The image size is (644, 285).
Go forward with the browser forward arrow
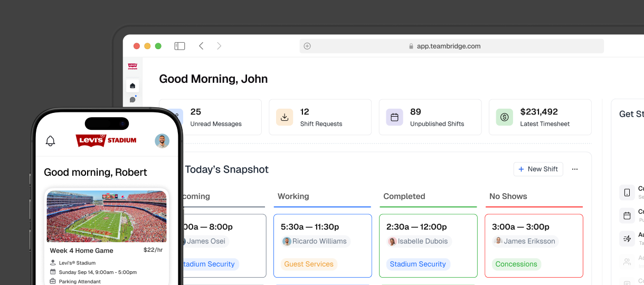pos(219,46)
